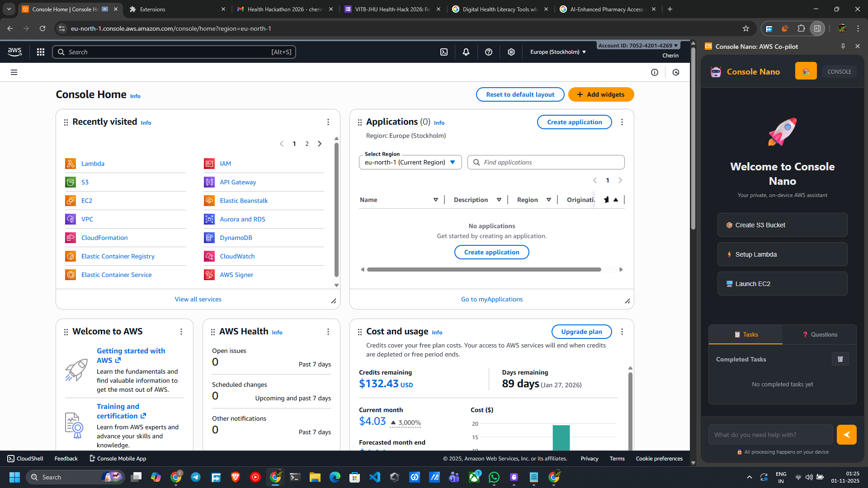Open the CloudShell icon in top navigation
The image size is (868, 488).
pos(444,52)
